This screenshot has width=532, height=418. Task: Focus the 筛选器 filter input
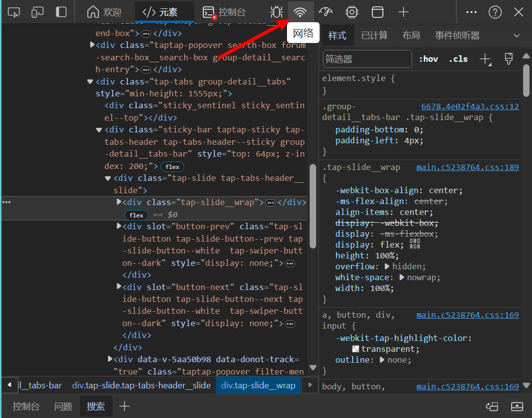tap(368, 59)
